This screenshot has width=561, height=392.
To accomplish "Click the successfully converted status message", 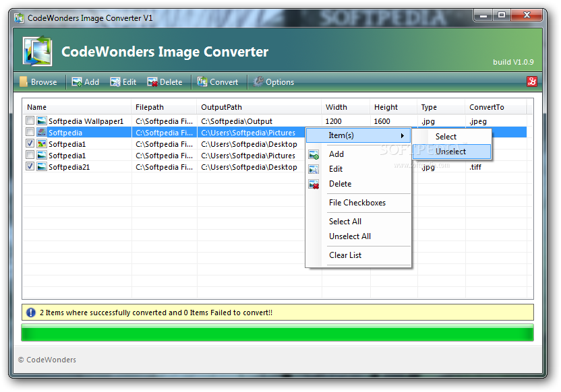I will 156,313.
